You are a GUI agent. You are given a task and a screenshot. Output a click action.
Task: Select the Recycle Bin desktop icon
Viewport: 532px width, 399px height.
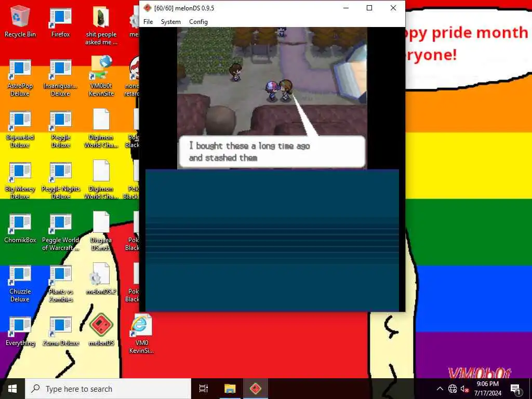(20, 22)
